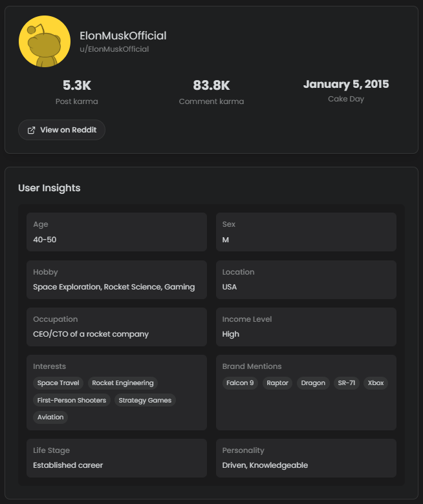The image size is (423, 504).
Task: Click the Hobby field label
Action: tap(45, 272)
